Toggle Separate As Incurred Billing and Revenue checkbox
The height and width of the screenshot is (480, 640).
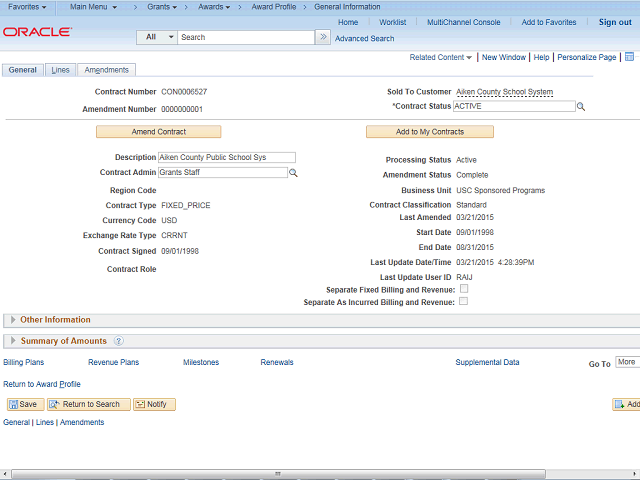[x=463, y=301]
